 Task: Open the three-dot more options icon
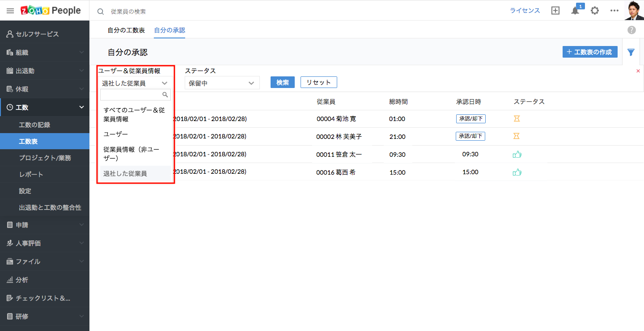click(x=614, y=11)
